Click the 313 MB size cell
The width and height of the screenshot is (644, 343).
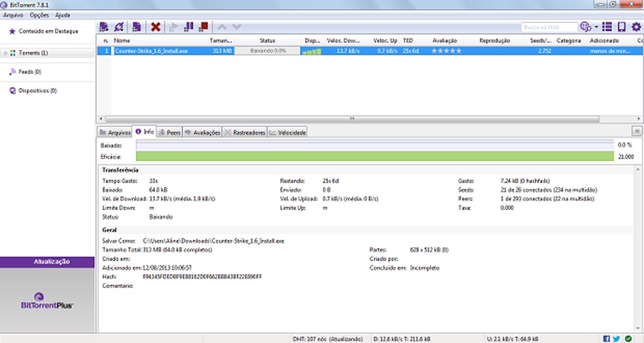pyautogui.click(x=222, y=51)
